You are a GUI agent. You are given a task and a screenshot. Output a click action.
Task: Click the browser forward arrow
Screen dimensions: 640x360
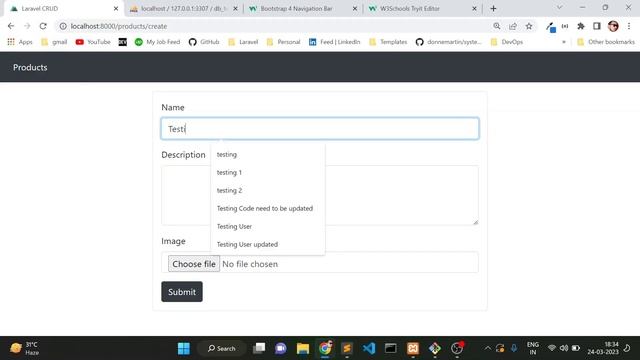27,26
